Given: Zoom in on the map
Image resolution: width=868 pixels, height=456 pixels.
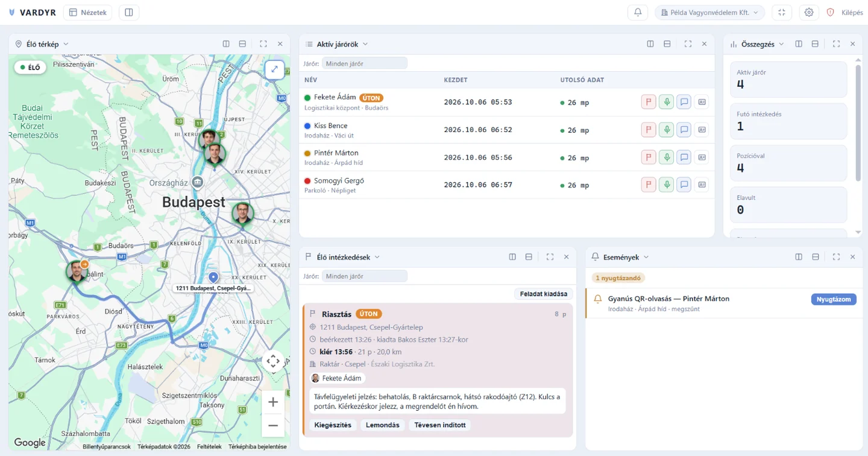Looking at the screenshot, I should point(273,402).
